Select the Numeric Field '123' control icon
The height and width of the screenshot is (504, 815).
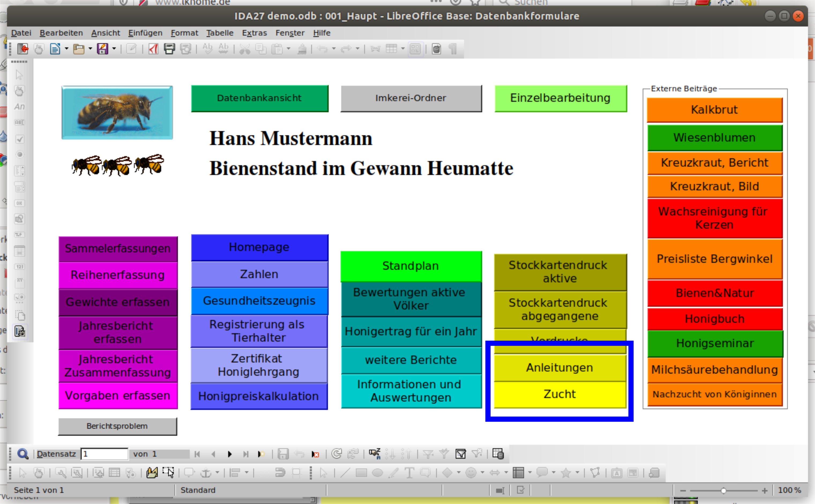tap(19, 267)
